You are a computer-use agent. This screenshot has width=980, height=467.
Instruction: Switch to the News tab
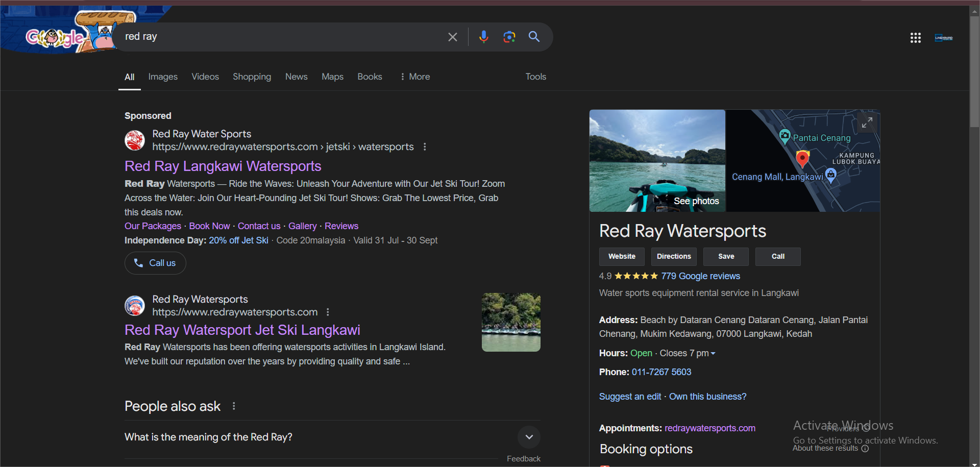click(297, 77)
